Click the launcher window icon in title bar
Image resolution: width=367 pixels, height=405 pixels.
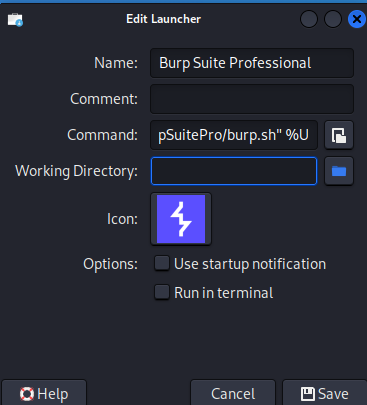click(15, 20)
